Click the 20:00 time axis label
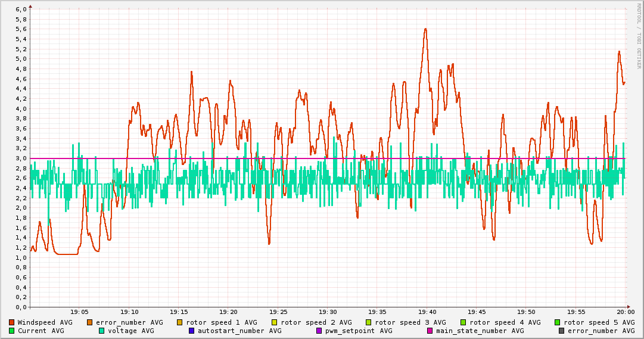Screen dimensions: 644x339 (x=625, y=312)
